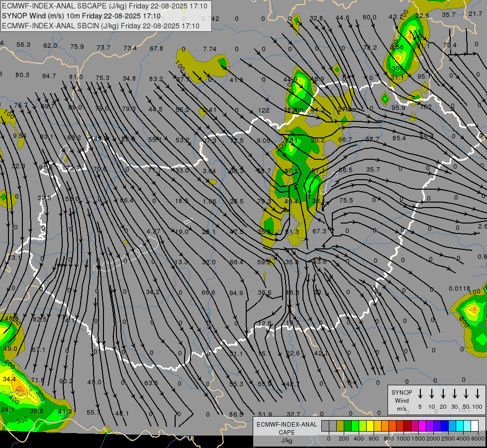Viewport: 487px width, 448px height.
Task: Pick the dark blue CAPE swatch left of 2500
Action: point(445,426)
